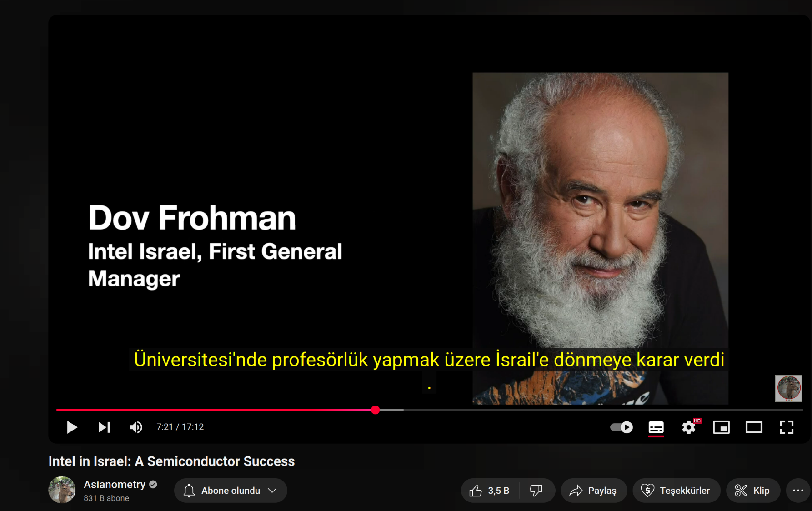
Task: Turn off subtitles with captions button
Action: [656, 427]
